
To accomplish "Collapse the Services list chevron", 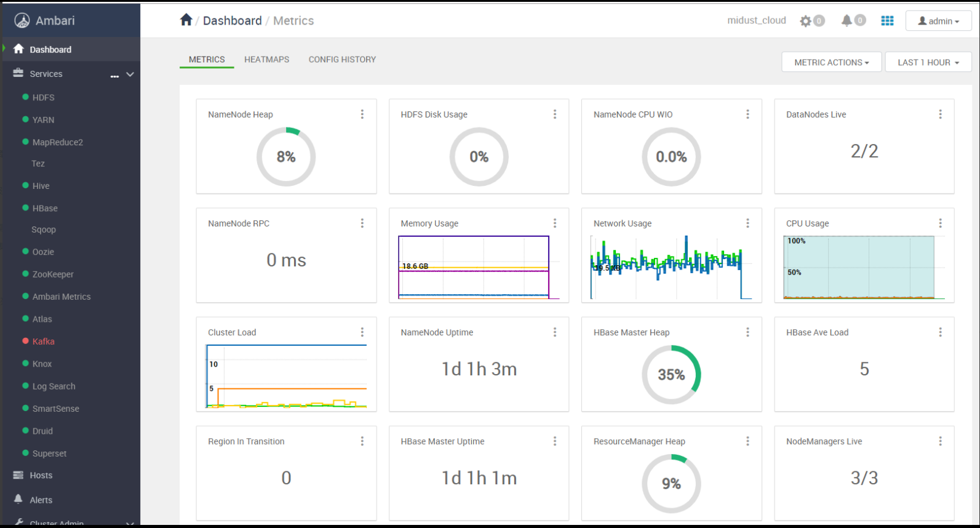I will pos(130,74).
